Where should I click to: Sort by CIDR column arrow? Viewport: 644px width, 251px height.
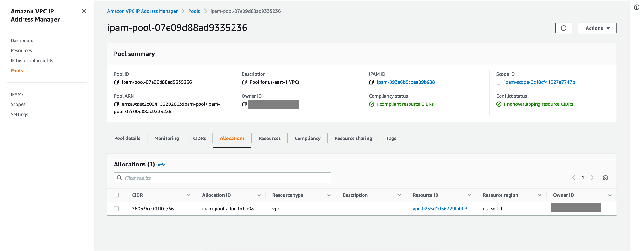pyautogui.click(x=189, y=195)
